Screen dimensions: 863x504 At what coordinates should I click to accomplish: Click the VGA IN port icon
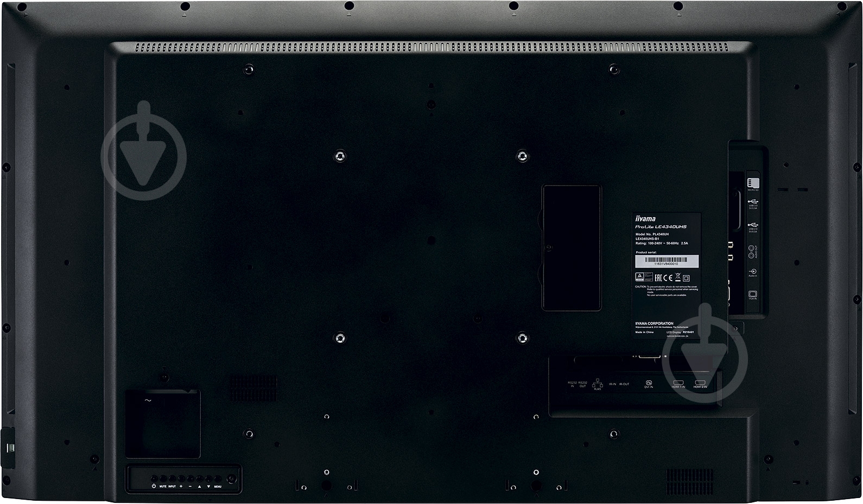click(753, 295)
